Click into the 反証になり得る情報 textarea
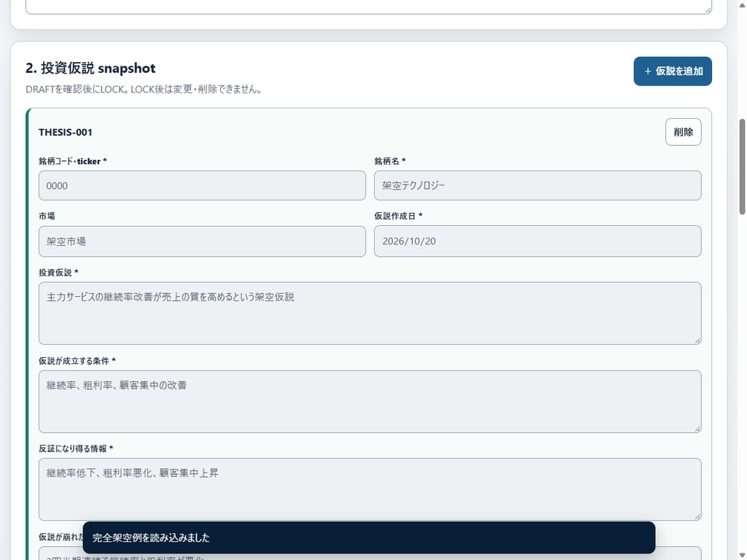The height and width of the screenshot is (560, 747). click(370, 489)
